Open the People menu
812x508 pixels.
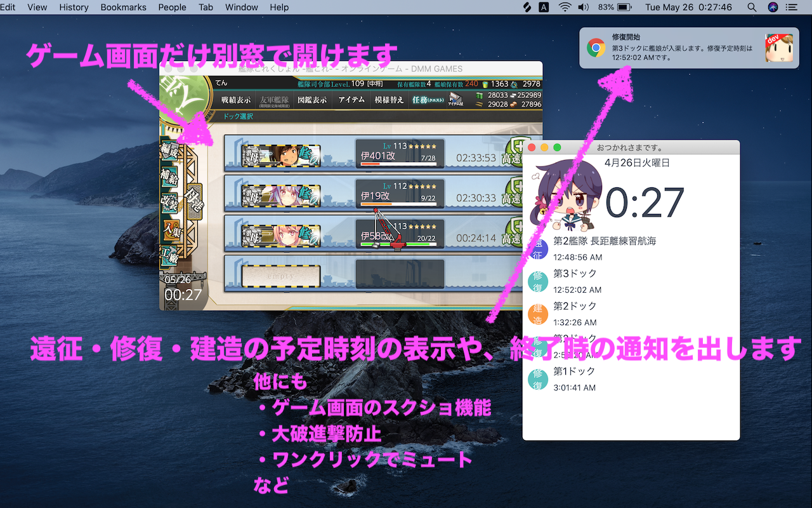pos(172,7)
